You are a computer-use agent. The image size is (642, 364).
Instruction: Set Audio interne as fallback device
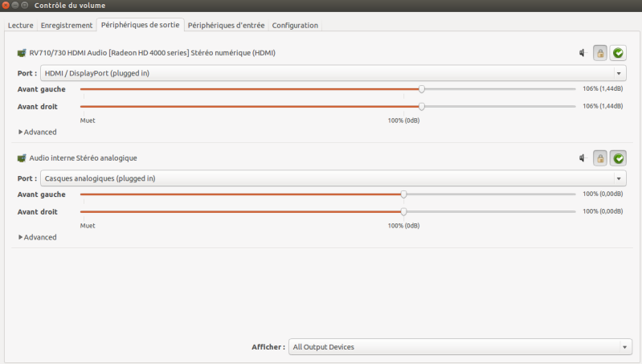coord(618,158)
